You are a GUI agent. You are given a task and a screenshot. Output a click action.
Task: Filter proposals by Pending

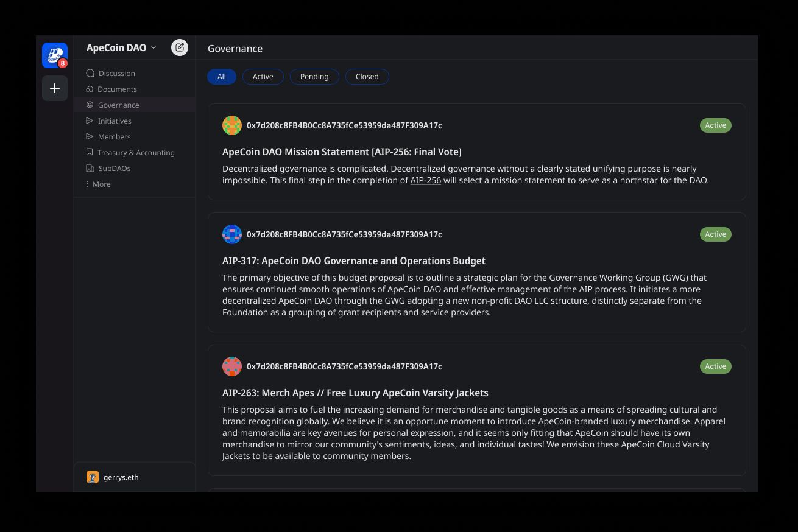pos(314,77)
